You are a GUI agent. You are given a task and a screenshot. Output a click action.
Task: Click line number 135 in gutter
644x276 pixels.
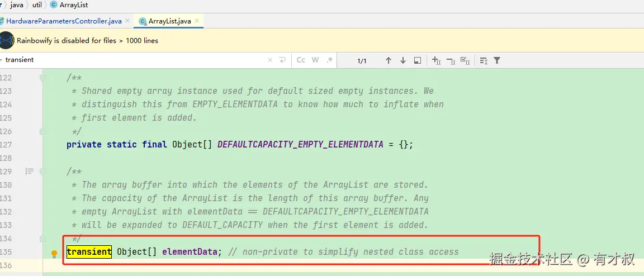coord(6,252)
